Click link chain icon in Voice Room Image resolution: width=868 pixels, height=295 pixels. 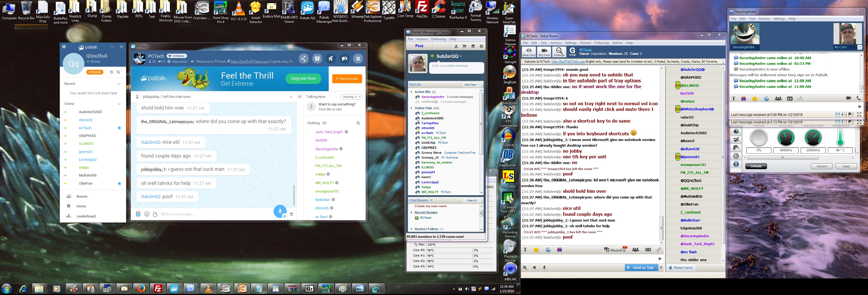coord(659,249)
